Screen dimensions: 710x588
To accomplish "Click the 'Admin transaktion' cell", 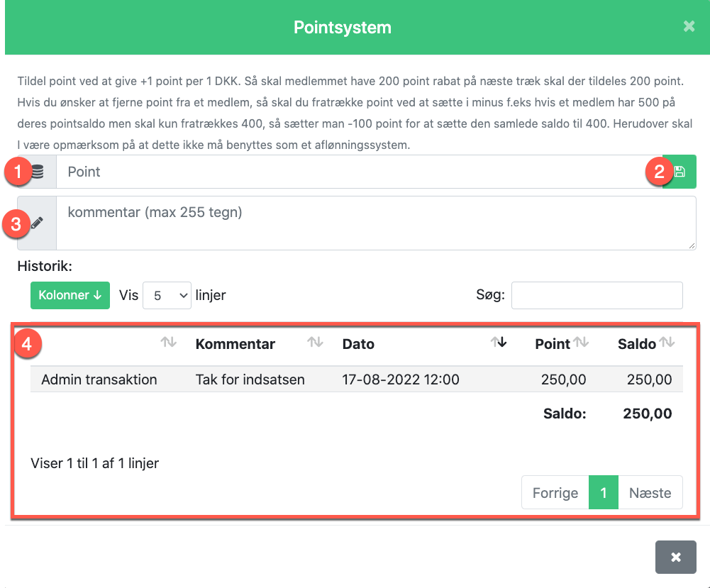I will click(x=99, y=379).
